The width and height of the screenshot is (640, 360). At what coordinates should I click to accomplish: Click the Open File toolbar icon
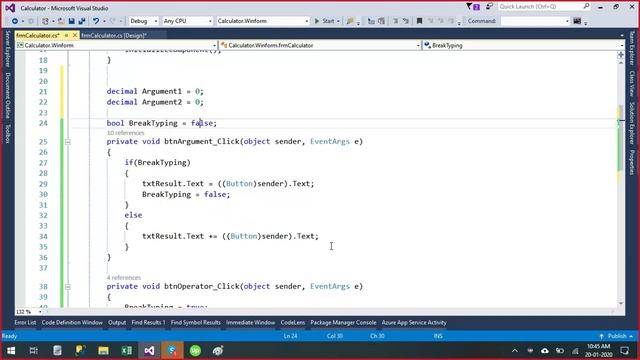pos(61,21)
